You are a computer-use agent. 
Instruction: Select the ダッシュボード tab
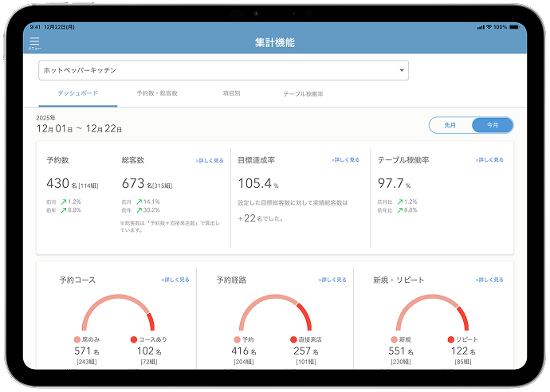tap(78, 93)
